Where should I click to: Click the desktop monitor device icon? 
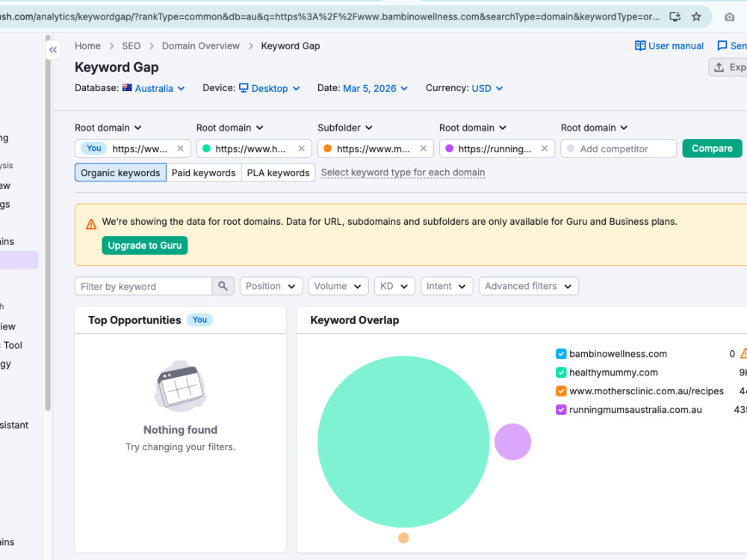coord(244,87)
